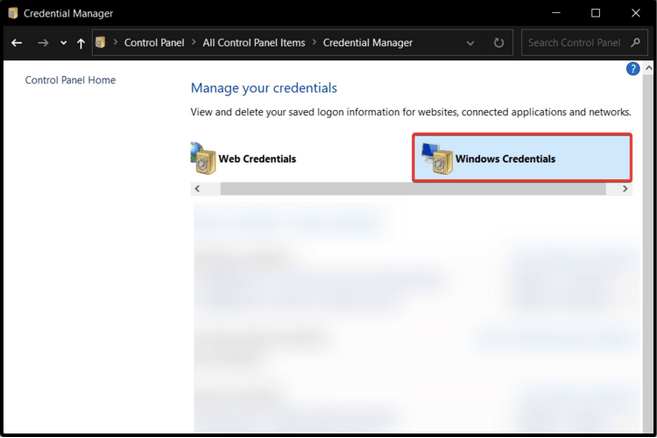Screen dimensions: 657x438
Task: Close the Credential Manager window
Action: (635, 13)
